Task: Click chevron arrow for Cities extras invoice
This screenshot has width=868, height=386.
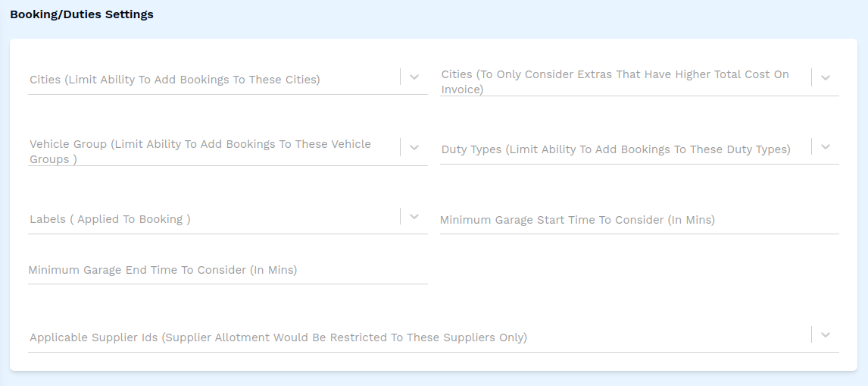Action: click(x=826, y=77)
